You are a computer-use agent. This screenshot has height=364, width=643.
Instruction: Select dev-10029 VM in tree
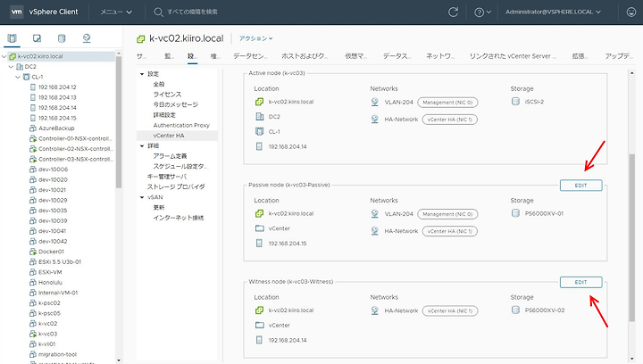(53, 200)
